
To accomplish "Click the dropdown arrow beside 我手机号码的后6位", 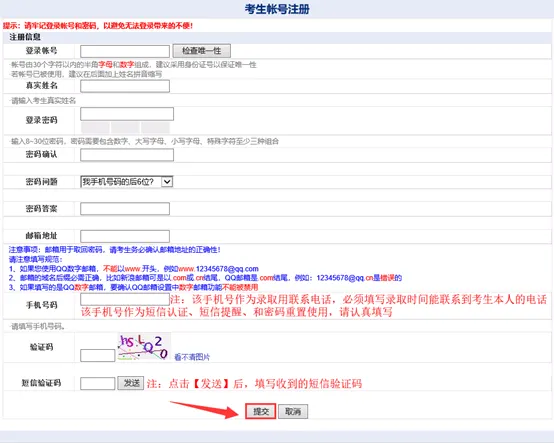I will [x=167, y=182].
